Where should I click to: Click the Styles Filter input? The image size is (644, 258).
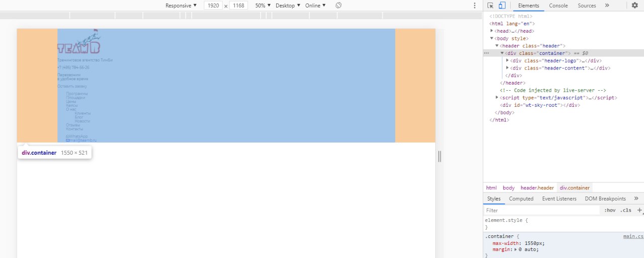[542, 210]
